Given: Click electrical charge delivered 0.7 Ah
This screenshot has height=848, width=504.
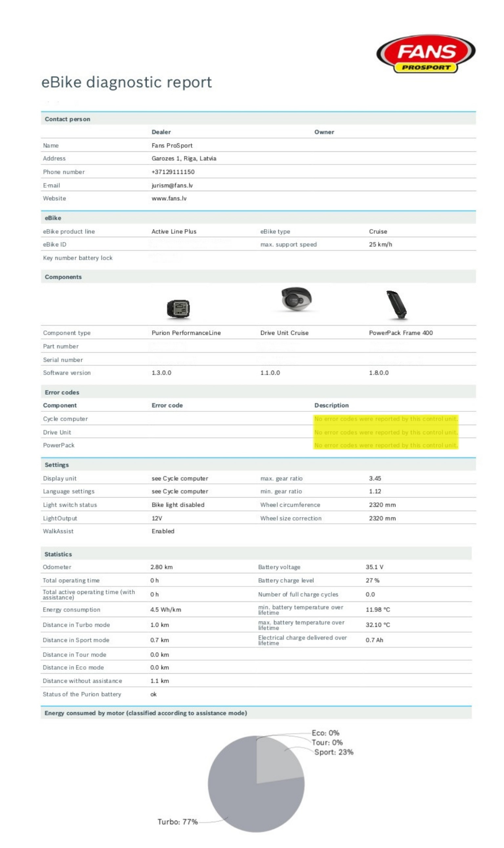Looking at the screenshot, I should (374, 640).
